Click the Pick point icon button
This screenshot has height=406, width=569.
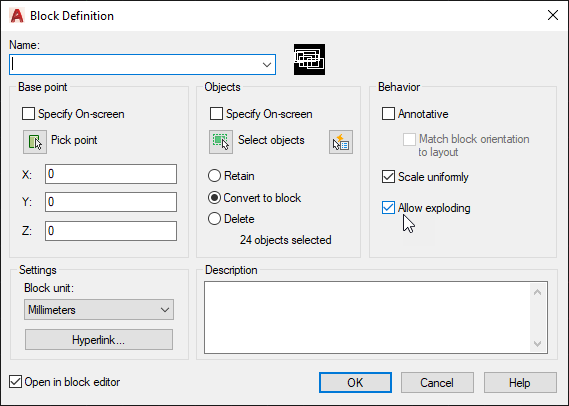pos(35,142)
